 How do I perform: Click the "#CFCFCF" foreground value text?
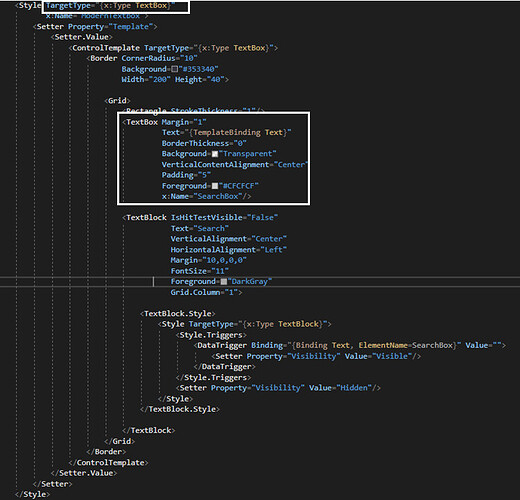coord(239,186)
